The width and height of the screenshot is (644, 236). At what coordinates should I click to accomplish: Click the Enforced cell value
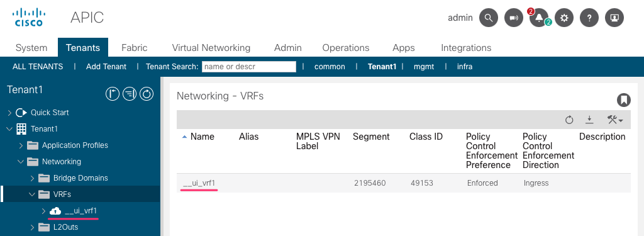[482, 183]
